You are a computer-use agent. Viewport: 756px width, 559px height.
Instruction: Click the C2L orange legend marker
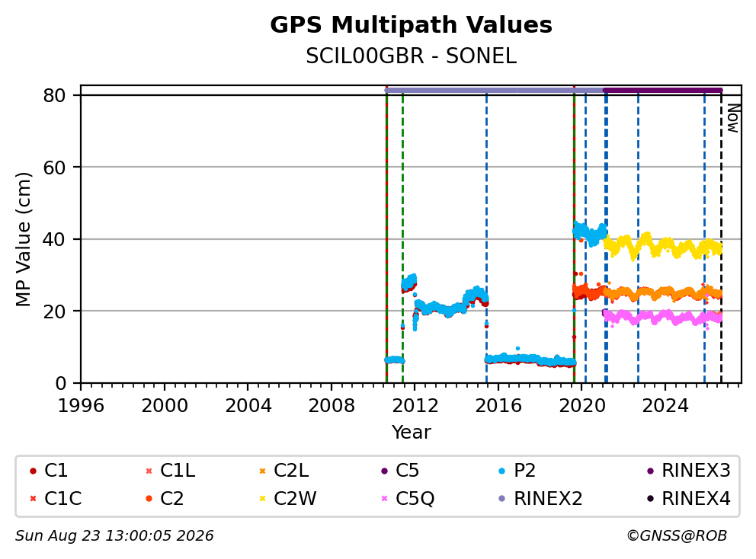[x=262, y=471]
